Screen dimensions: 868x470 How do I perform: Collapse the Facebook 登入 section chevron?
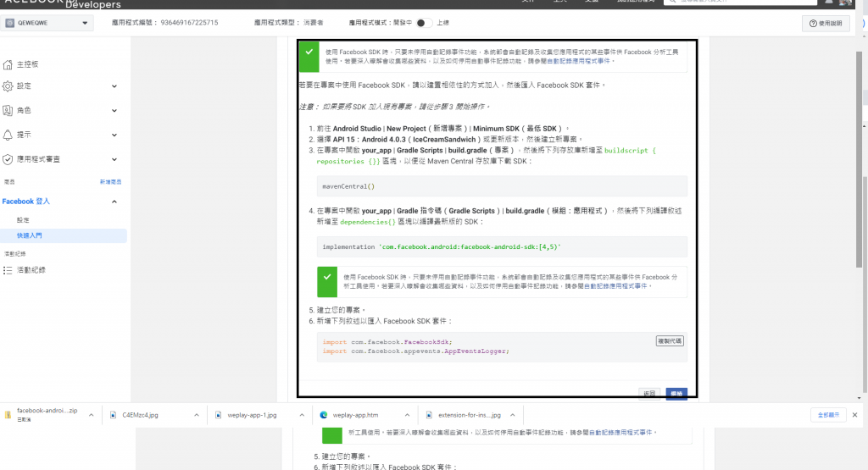tap(114, 202)
